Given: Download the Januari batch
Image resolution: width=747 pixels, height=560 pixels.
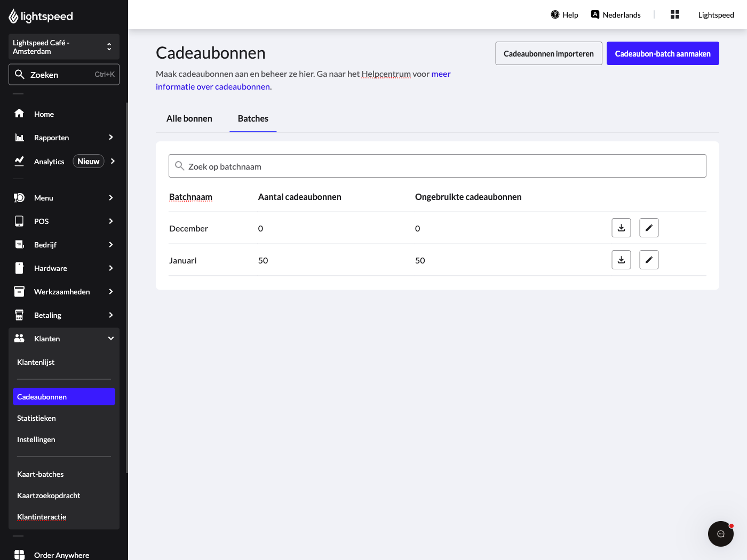Looking at the screenshot, I should click(x=621, y=260).
